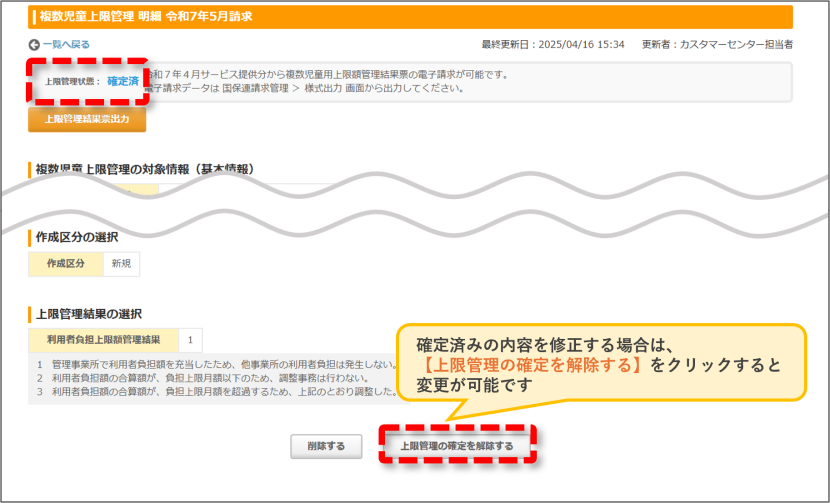Click explanation line 1 about 管理事業所
The width and height of the screenshot is (830, 503).
point(216,365)
